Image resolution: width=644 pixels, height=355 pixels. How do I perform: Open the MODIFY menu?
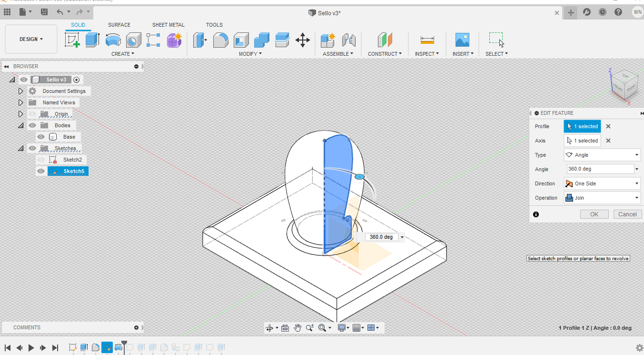(x=250, y=54)
